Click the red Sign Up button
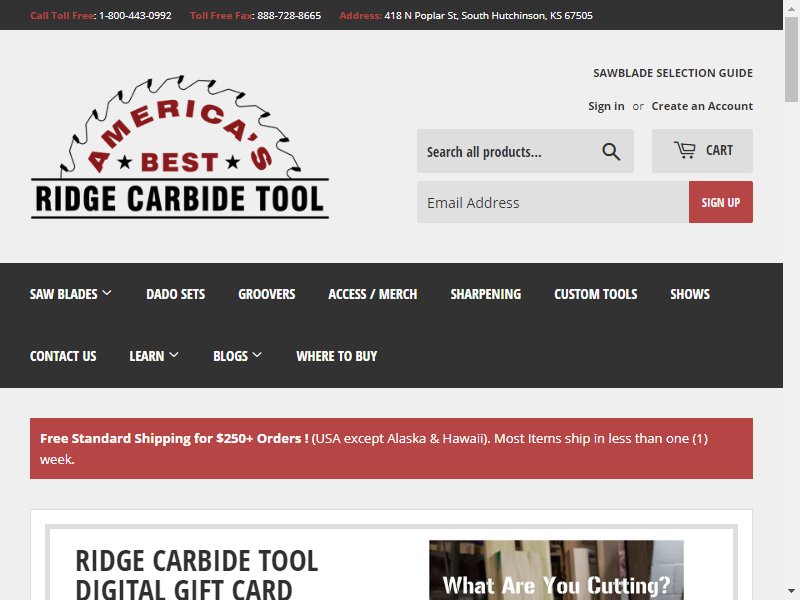This screenshot has height=600, width=800. (720, 202)
